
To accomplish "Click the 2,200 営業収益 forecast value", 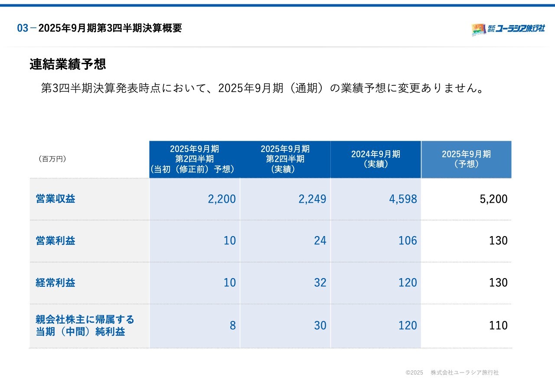I will pyautogui.click(x=222, y=199).
